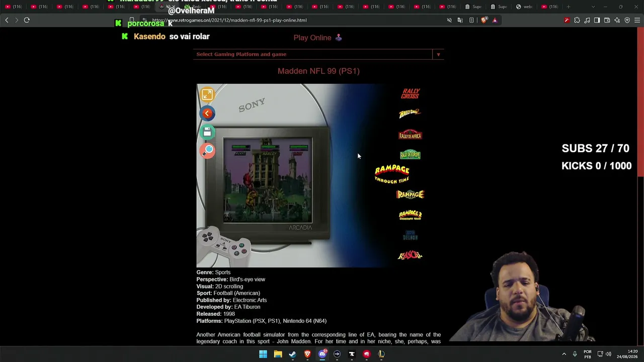Pick the Rampage 2 Universal Tour logo
This screenshot has width=644, height=362.
point(410,215)
